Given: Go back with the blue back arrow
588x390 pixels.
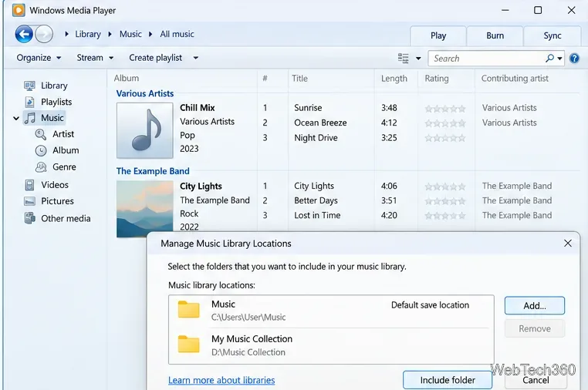Looking at the screenshot, I should (24, 34).
